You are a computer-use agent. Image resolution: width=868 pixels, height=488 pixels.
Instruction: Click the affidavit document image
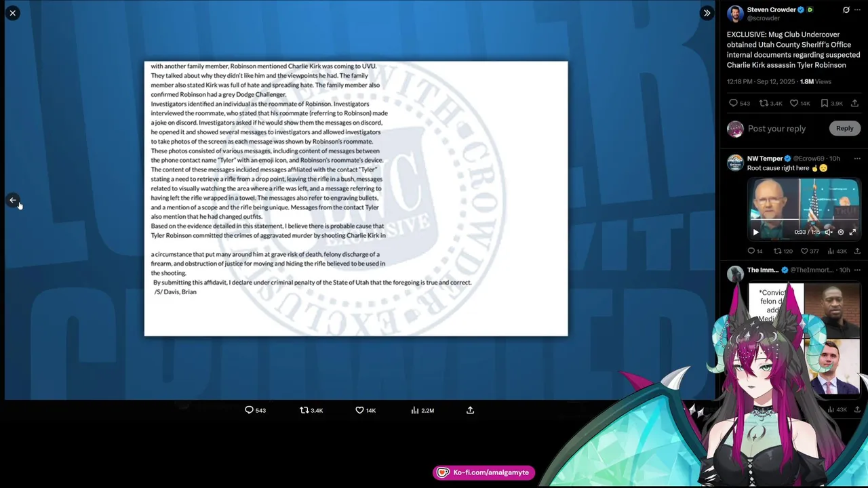click(356, 199)
